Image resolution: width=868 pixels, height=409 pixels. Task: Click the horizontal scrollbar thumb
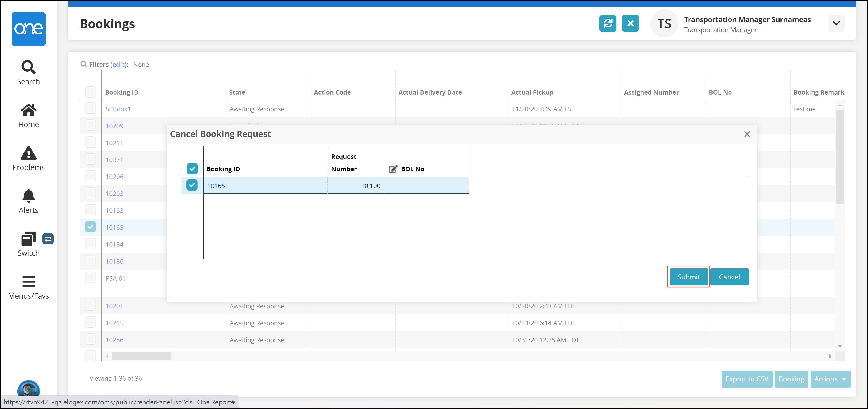(141, 356)
